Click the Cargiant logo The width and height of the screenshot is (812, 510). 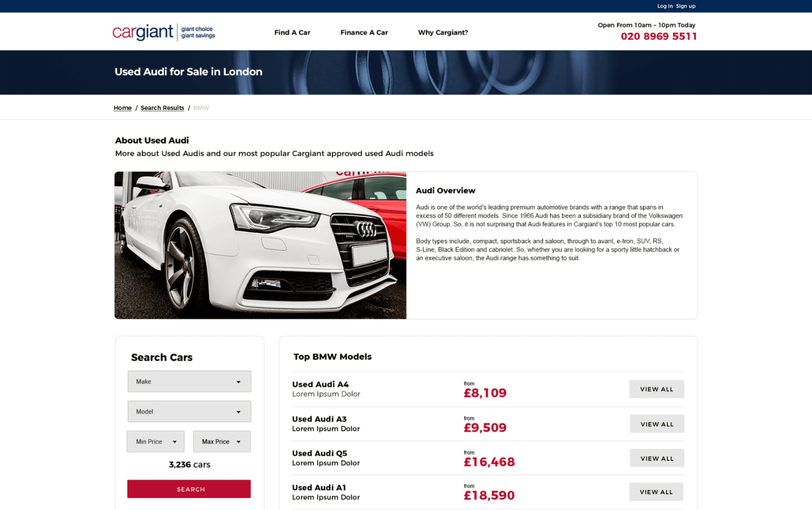click(164, 32)
